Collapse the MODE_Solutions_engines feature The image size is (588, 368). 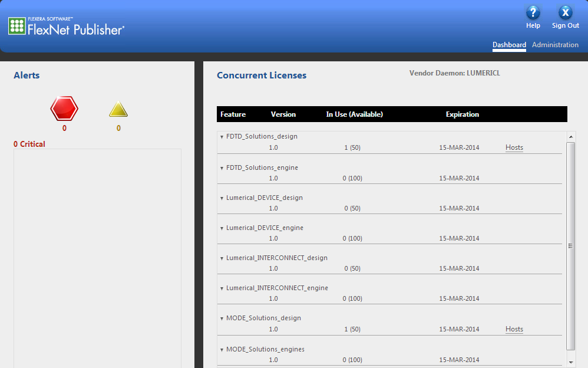pos(222,350)
